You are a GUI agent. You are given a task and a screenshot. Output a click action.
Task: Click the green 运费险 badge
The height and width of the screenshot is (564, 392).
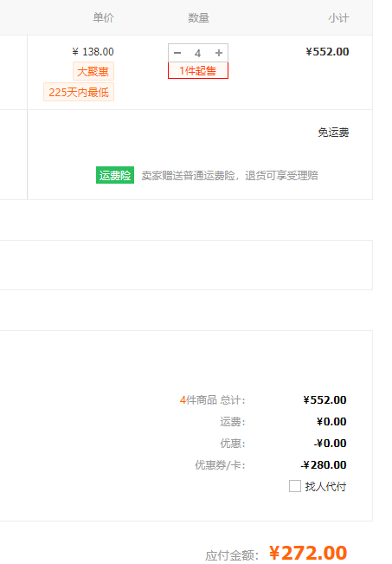[115, 175]
